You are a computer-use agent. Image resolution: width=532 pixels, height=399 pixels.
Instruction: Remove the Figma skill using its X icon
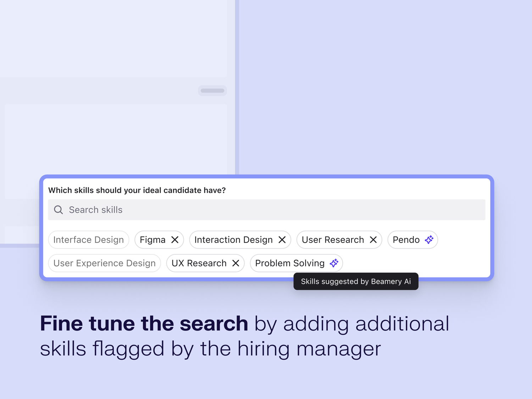[174, 240]
